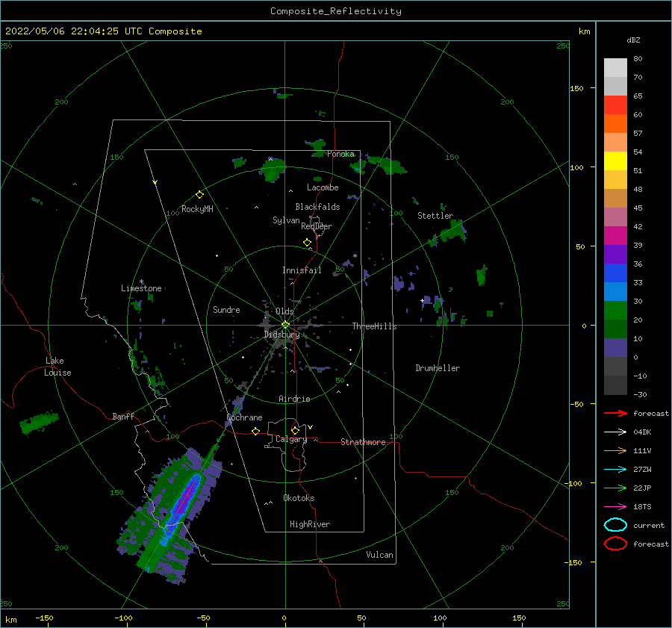This screenshot has width=672, height=628.
Task: Click the magenta 42 dBZ color swatch
Action: [615, 235]
